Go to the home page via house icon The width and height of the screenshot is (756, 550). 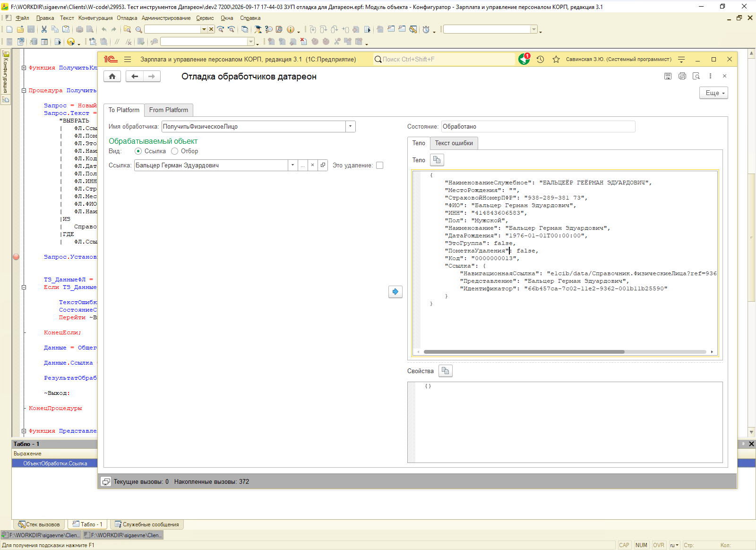coord(112,76)
